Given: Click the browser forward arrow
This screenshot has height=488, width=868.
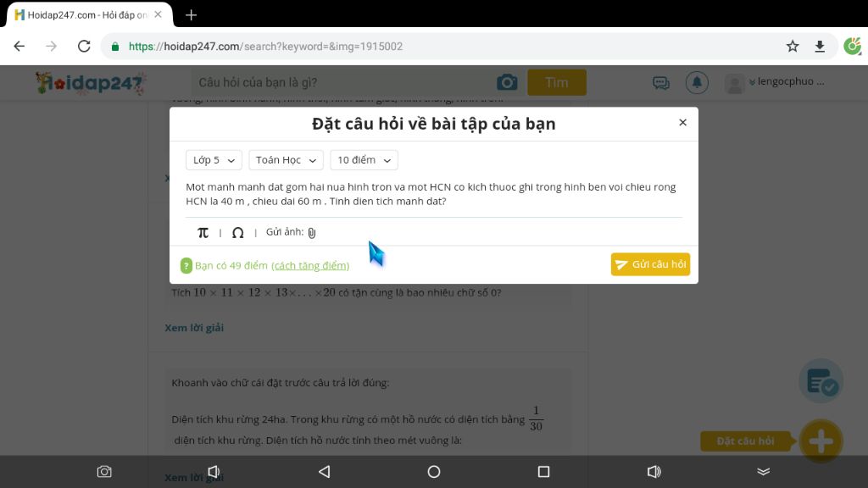Looking at the screenshot, I should (x=52, y=47).
